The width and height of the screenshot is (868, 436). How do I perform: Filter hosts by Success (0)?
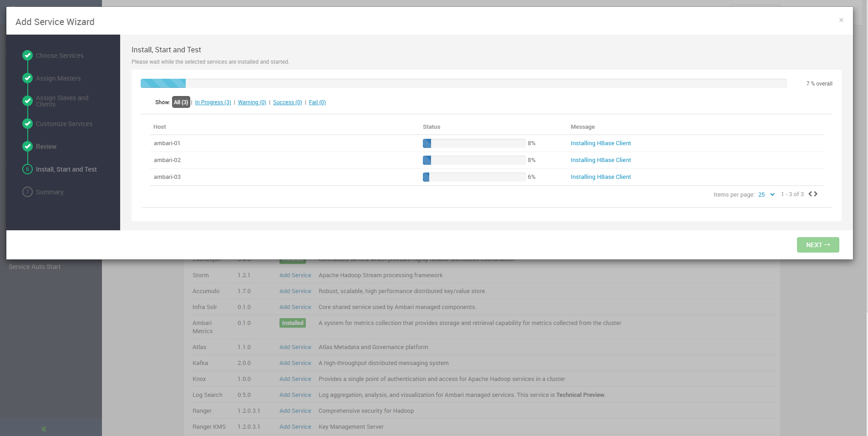[288, 102]
